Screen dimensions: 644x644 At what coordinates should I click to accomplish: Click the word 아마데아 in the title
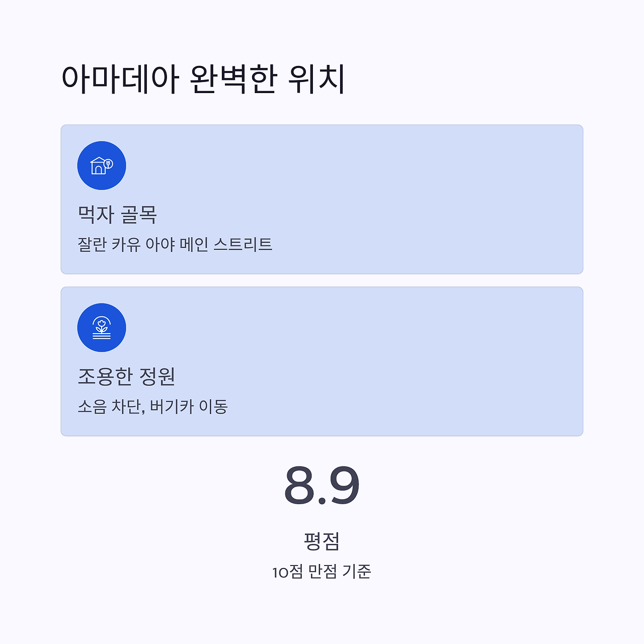(x=120, y=79)
